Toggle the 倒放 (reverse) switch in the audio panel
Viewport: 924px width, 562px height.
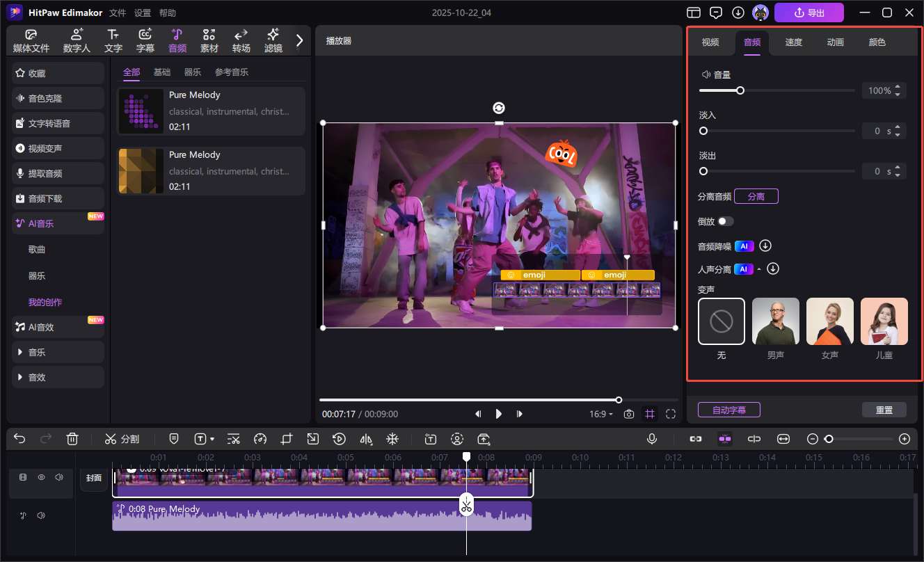726,221
